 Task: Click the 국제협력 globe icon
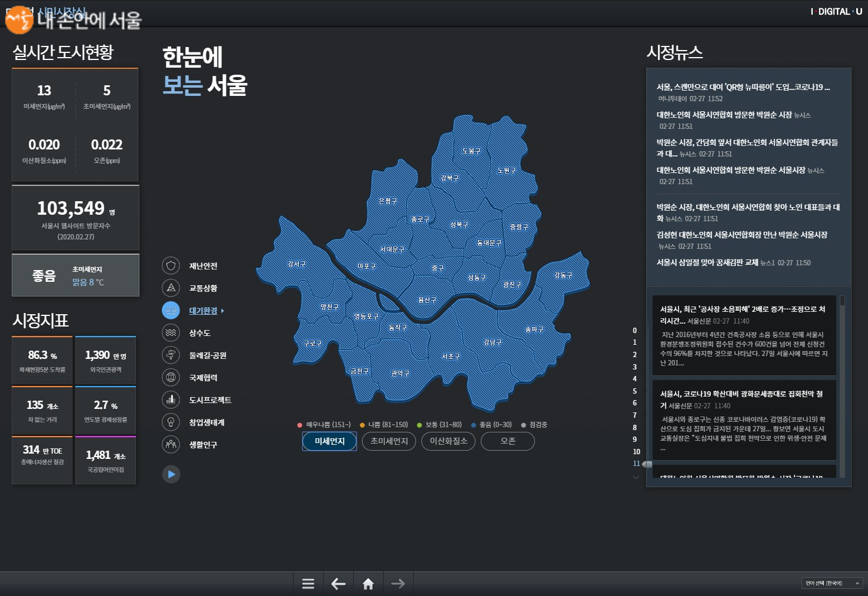(x=171, y=377)
